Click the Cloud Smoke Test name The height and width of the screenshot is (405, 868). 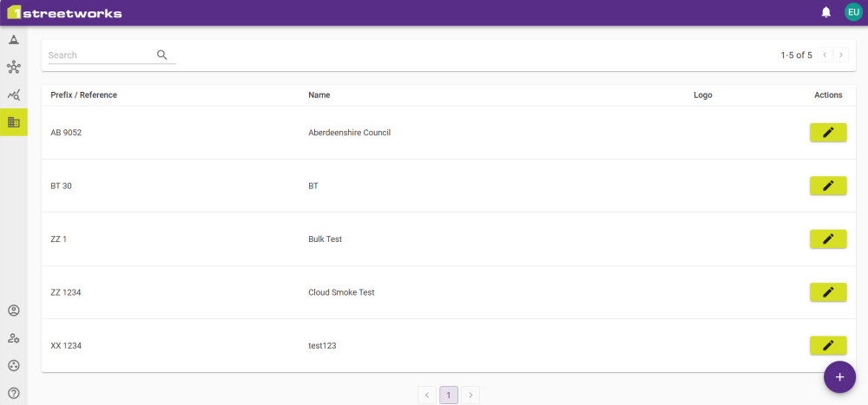tap(341, 292)
